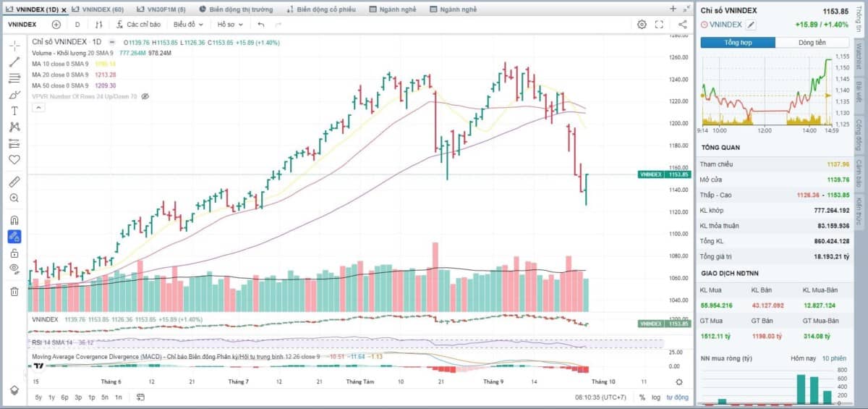Select the Dòng tiền button

(x=812, y=43)
